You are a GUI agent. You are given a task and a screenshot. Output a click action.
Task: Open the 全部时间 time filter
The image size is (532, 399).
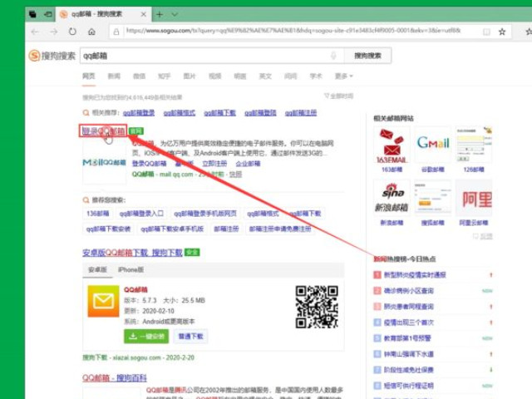[x=338, y=96]
